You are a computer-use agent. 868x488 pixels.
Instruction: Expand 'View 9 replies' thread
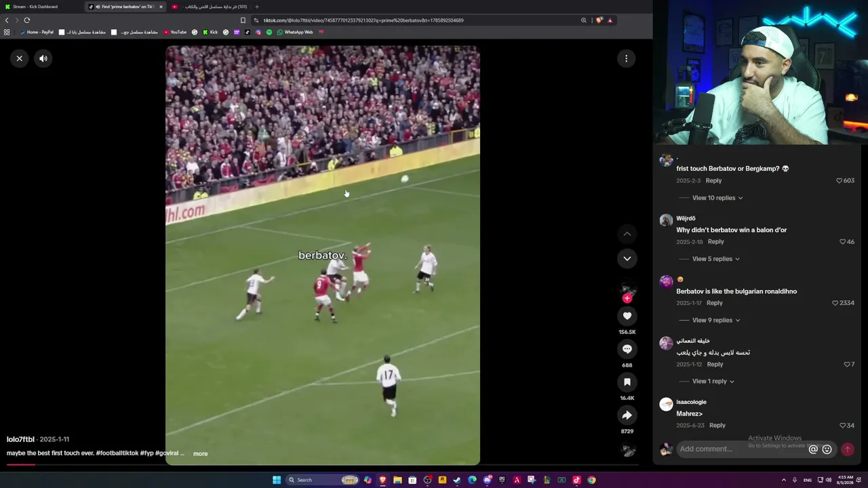pos(716,320)
